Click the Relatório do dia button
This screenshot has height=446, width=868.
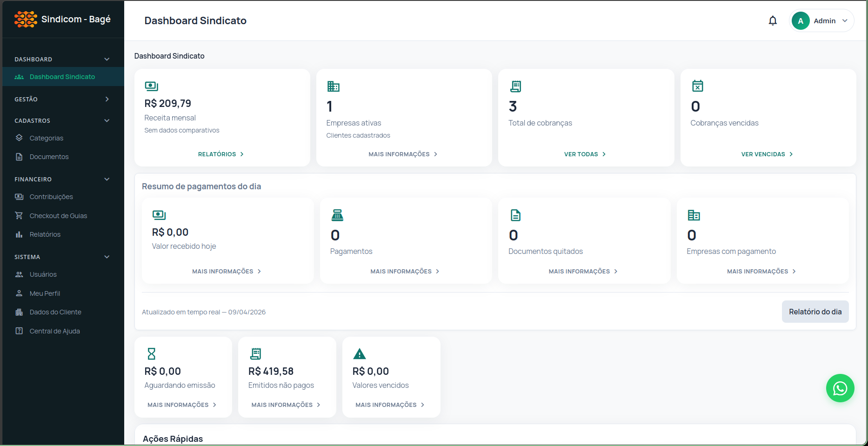tap(815, 312)
